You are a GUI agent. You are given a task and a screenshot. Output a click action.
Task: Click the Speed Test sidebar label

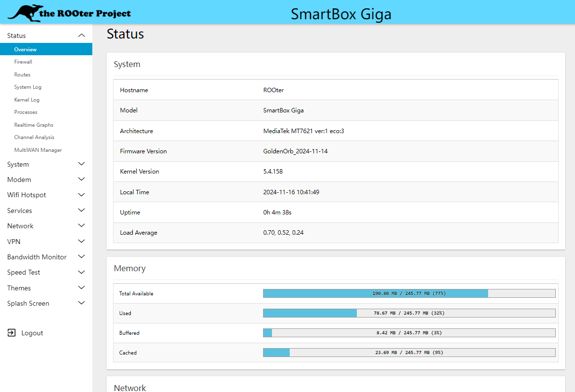24,273
